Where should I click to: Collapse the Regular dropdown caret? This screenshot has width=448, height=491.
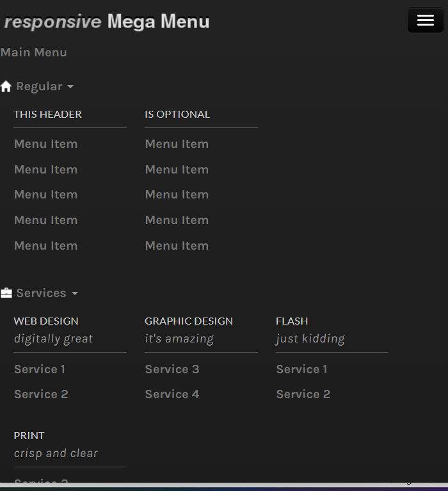coord(70,87)
